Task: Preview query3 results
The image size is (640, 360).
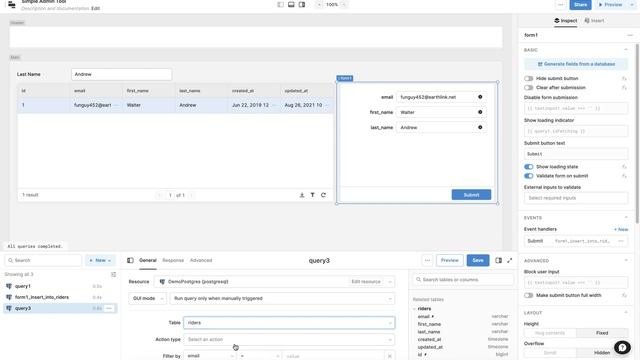Action: (x=450, y=260)
